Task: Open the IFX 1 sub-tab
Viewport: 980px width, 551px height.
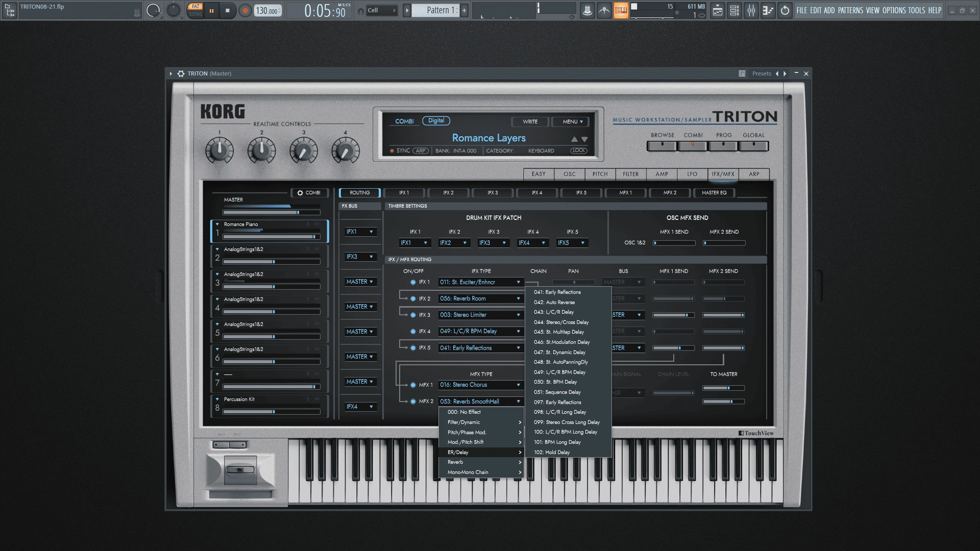Action: point(404,193)
